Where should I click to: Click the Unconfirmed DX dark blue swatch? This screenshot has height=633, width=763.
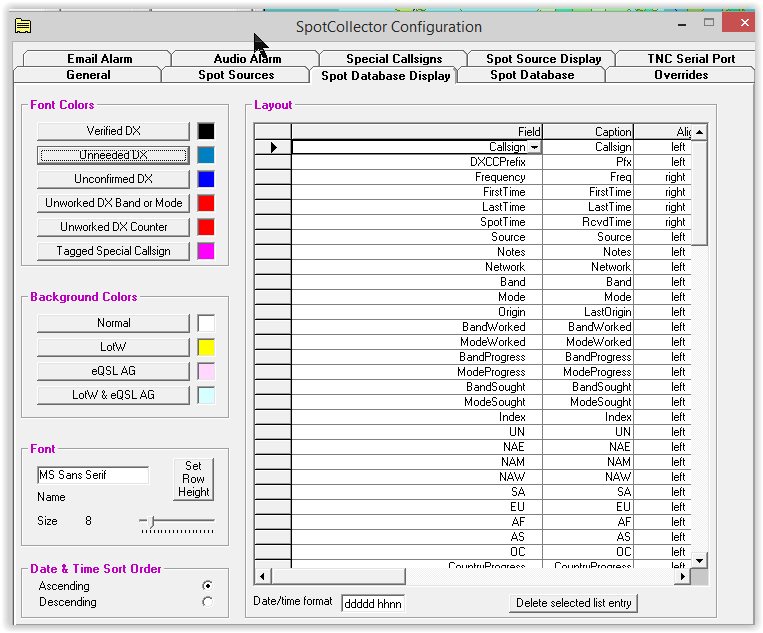tap(206, 179)
